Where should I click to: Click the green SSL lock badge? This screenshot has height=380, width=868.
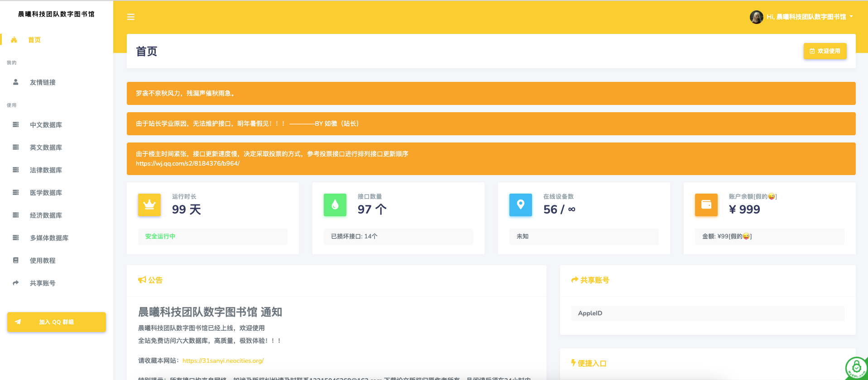point(856,368)
